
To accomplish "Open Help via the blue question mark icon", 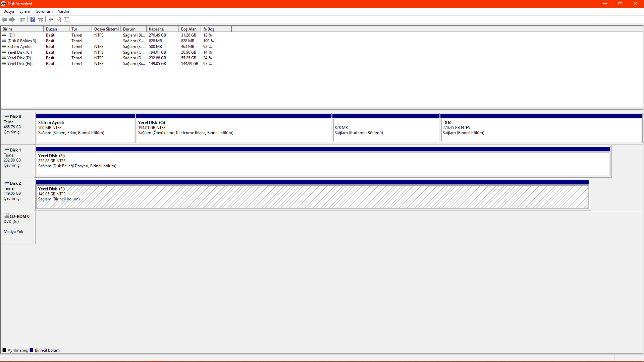I will [33, 19].
